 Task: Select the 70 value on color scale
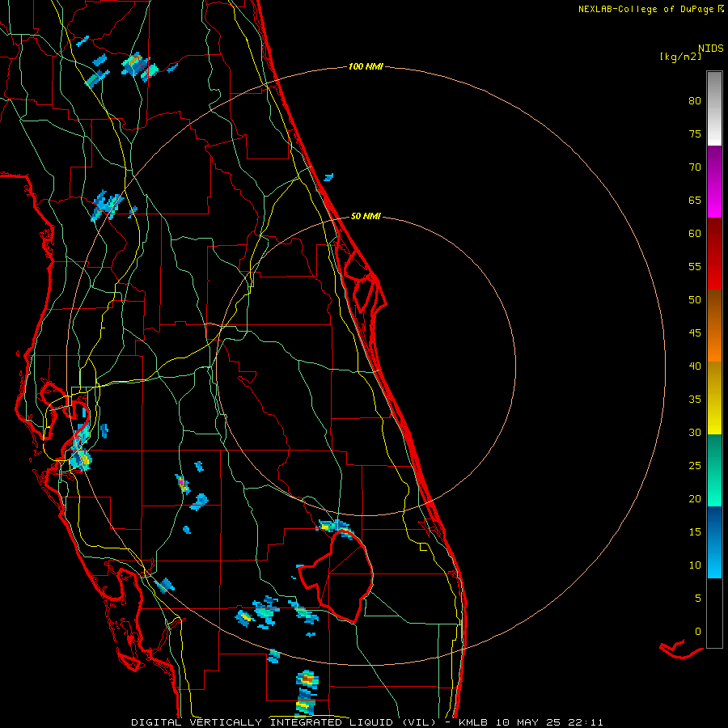695,167
